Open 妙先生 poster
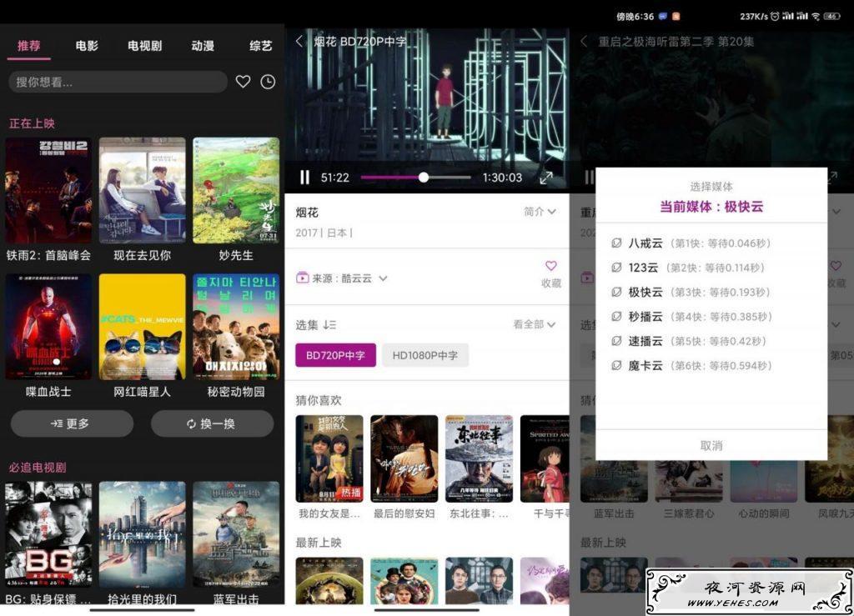Screen dimensions: 854x616 pyautogui.click(x=236, y=190)
